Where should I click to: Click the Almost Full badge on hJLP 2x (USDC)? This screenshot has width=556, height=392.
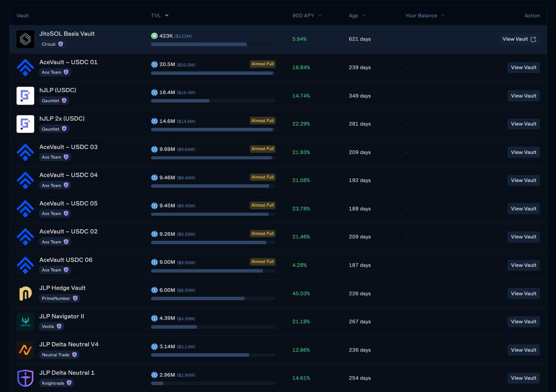(262, 121)
